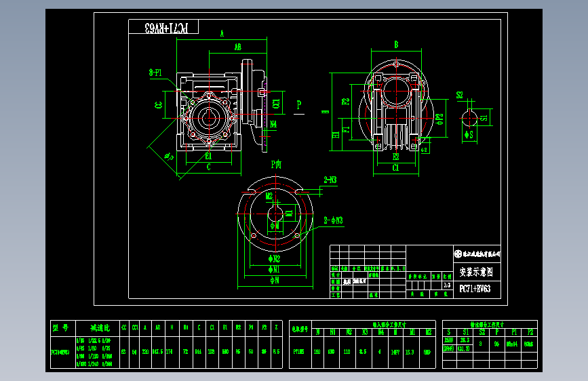Click the φN2 dimension label below the flange

point(275,258)
